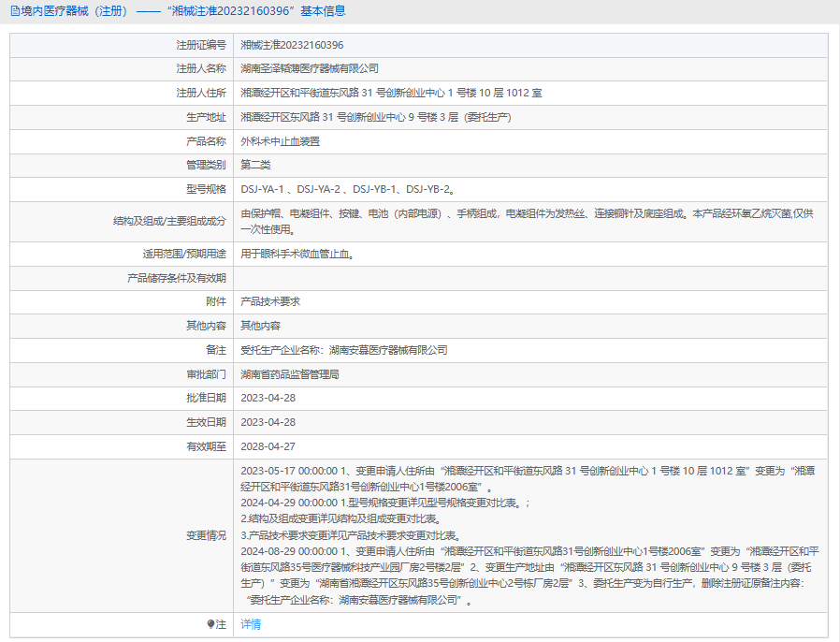Click the bulb icon in the 注 row
This screenshot has height=642, width=840.
click(210, 624)
